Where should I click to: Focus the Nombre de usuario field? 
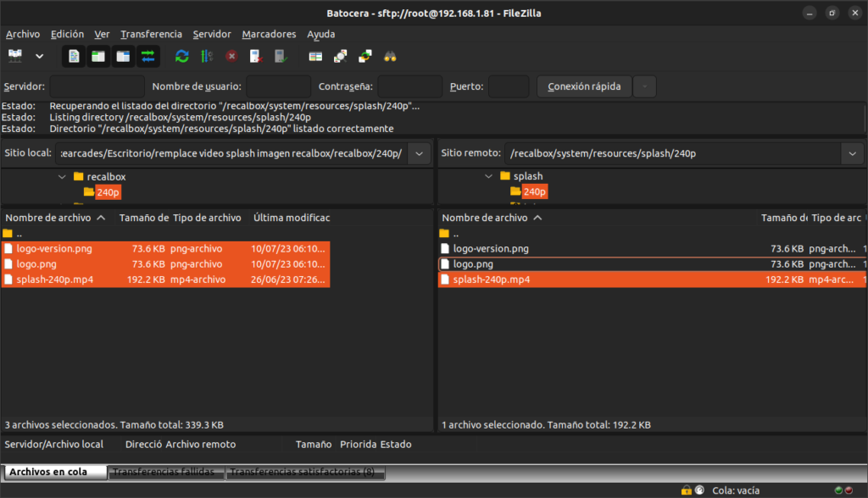[278, 86]
